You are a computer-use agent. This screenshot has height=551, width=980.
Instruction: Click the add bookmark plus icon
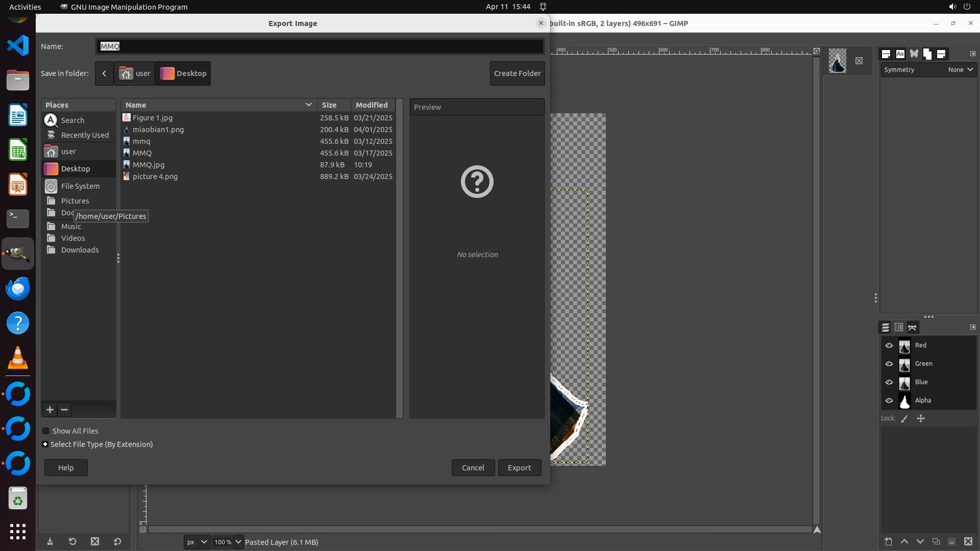point(50,410)
